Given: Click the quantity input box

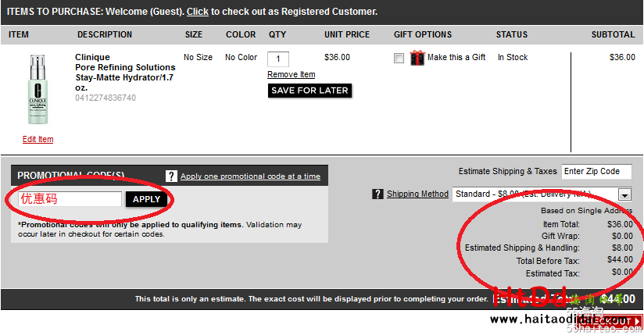Looking at the screenshot, I should [278, 59].
